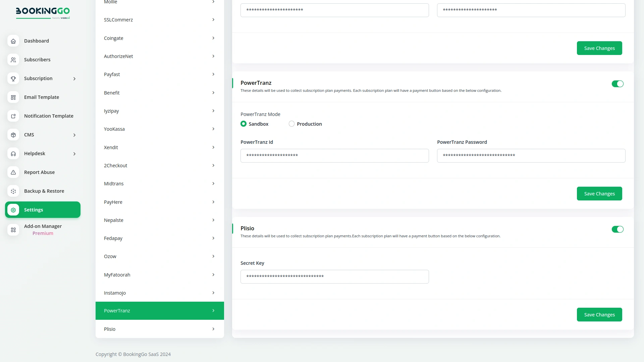
Task: Click the Report Abuse warning icon
Action: tap(13, 172)
